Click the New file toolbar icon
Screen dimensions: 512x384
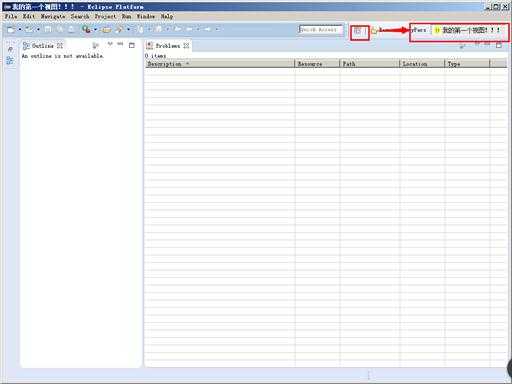[x=11, y=30]
